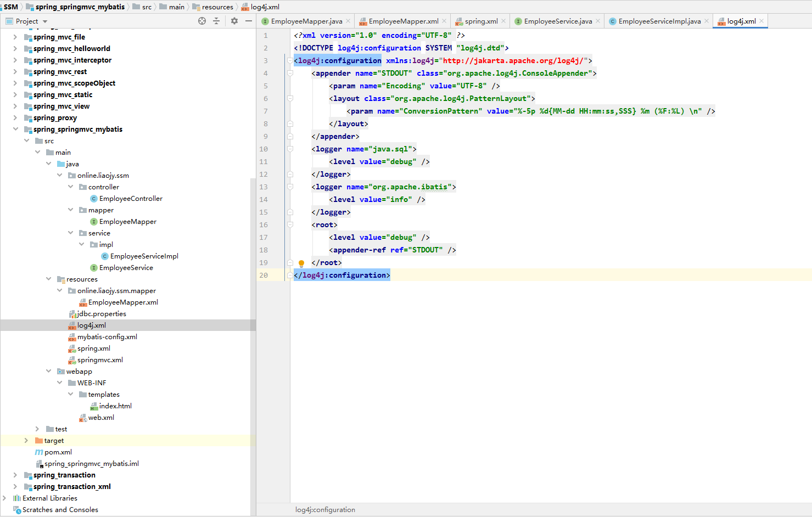Select jdbc.properties file
This screenshot has height=517, width=812.
102,314
